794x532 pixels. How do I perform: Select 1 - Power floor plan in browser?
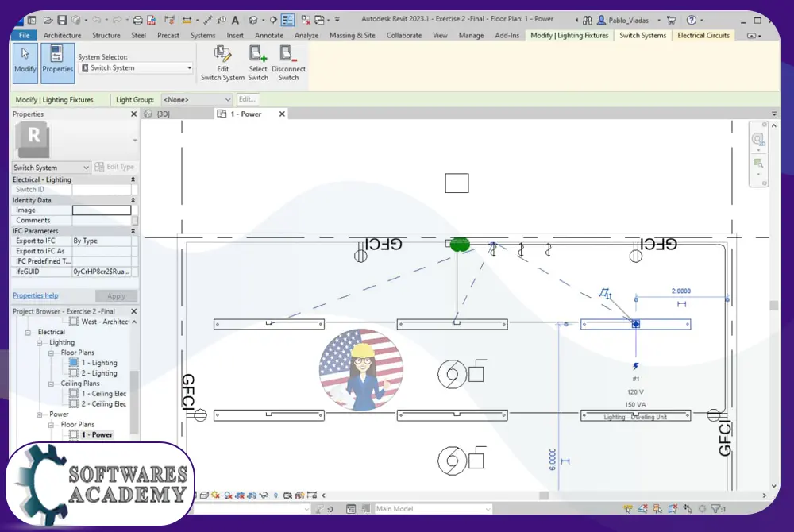tap(97, 435)
